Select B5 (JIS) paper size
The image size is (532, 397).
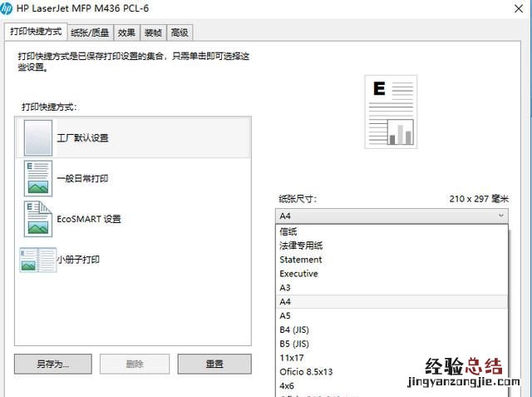pos(392,344)
